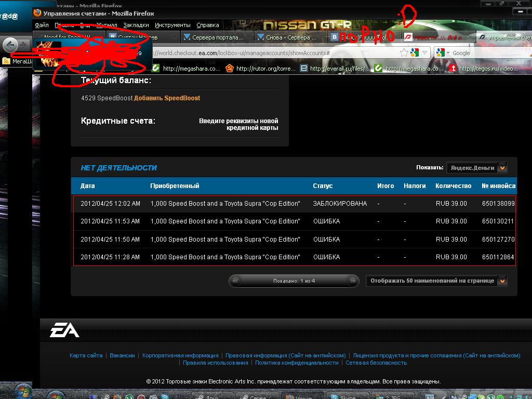
Task: Click the Google search engine icon
Action: point(441,52)
